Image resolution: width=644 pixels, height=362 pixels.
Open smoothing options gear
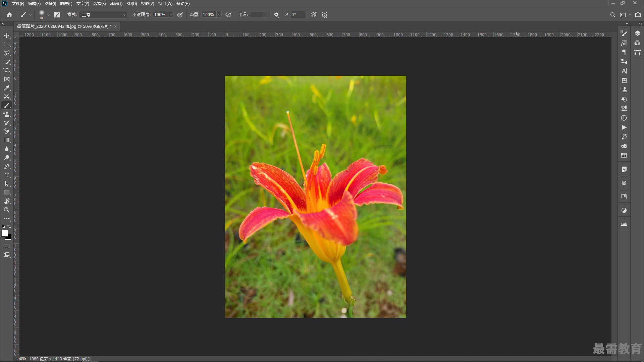tap(276, 15)
